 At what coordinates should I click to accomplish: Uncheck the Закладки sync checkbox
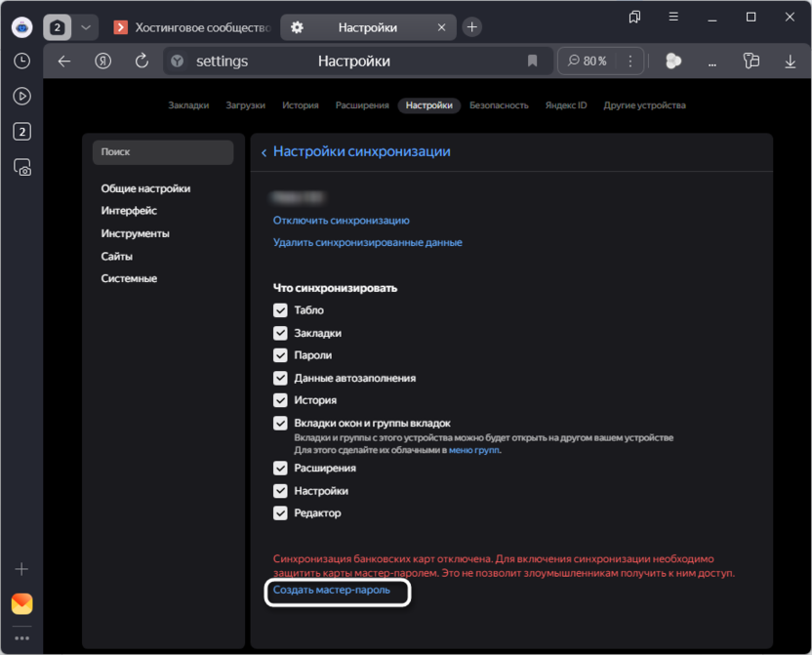[x=280, y=333]
